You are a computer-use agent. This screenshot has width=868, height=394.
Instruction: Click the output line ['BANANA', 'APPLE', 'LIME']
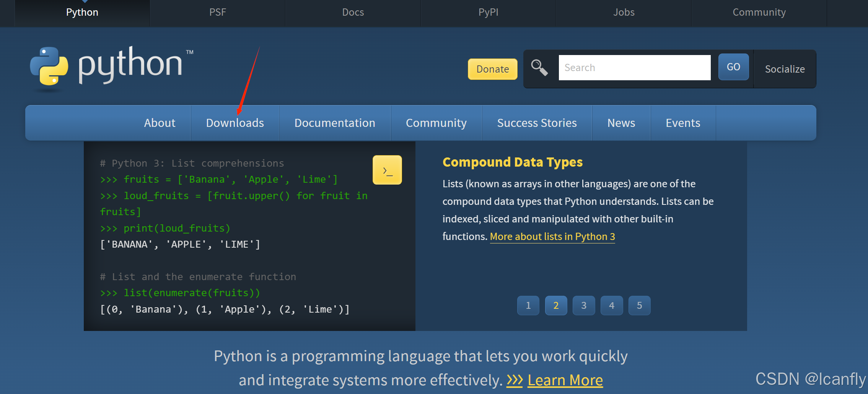(x=180, y=245)
